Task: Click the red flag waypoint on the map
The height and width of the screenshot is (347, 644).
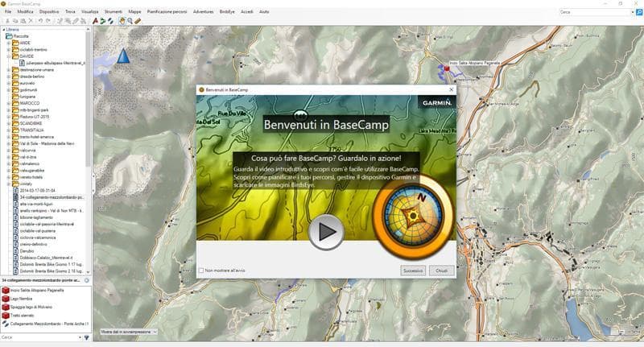Action: [x=447, y=68]
